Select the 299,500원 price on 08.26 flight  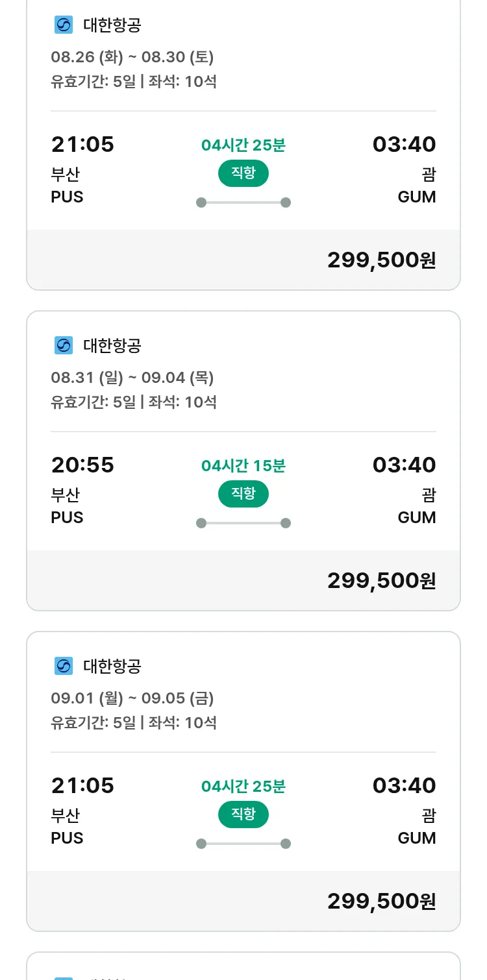point(381,260)
